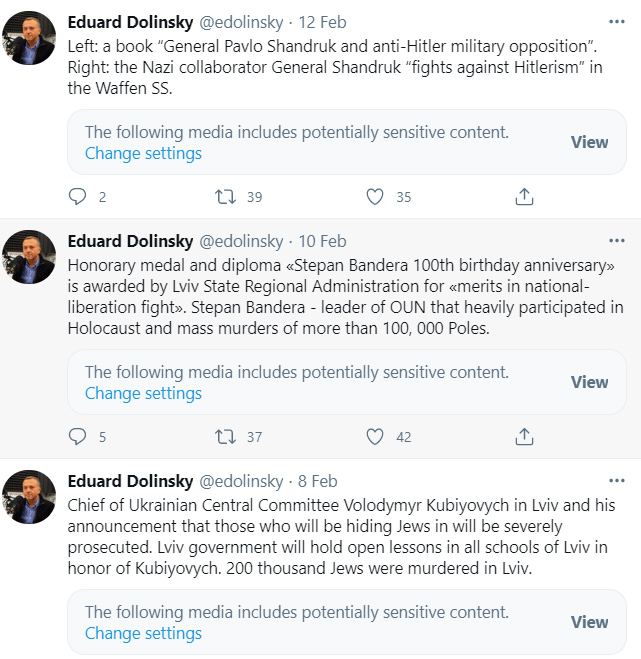This screenshot has height=659, width=641.
Task: Share the 12 Feb Shandruk tweet
Action: pos(524,197)
